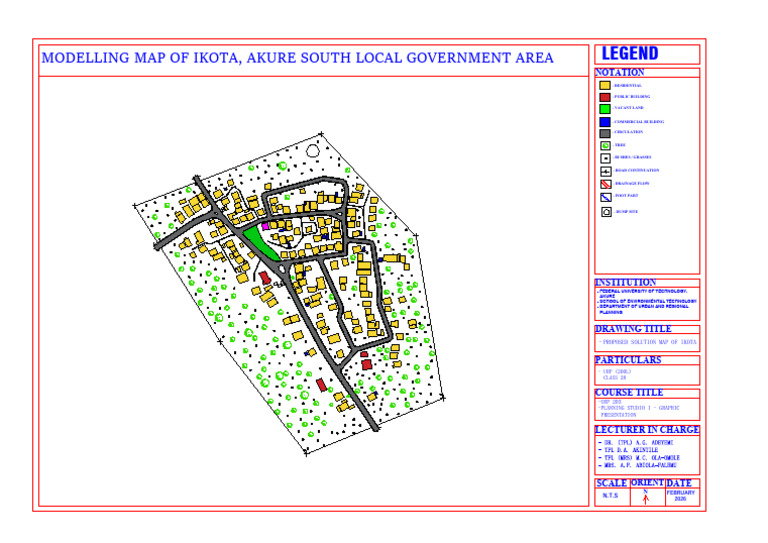Click lecturer name 'TPL (MRS) M.C. OLA-OMOLE'
768x543 pixels.
tap(642, 458)
